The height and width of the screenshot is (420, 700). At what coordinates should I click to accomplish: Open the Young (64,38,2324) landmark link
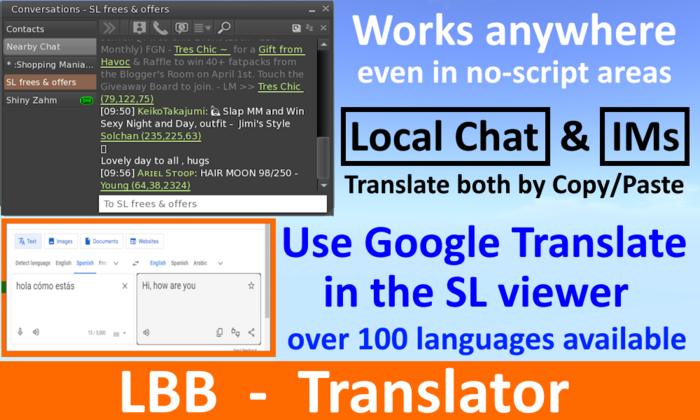(145, 185)
